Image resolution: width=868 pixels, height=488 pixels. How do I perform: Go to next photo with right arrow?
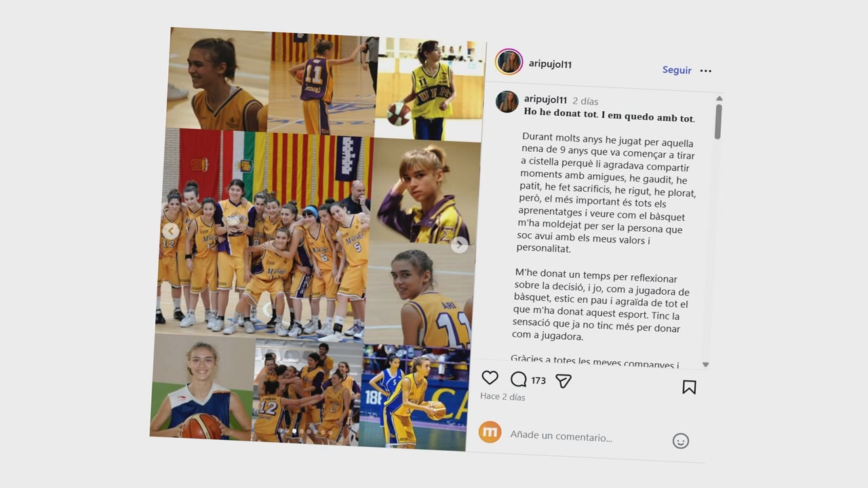click(459, 245)
